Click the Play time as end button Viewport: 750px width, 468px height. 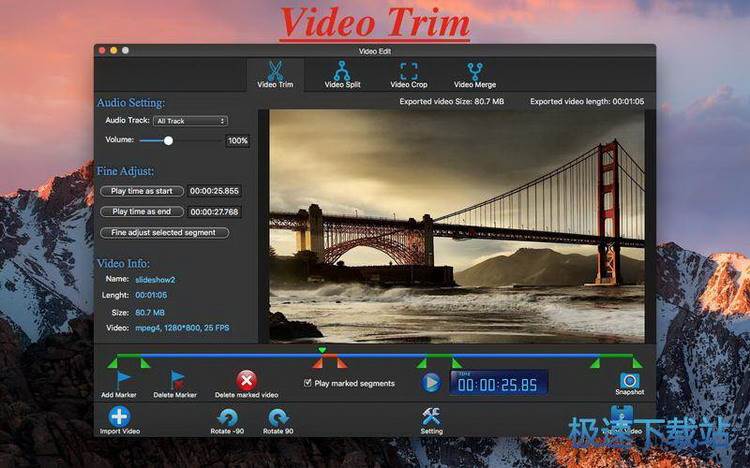click(x=142, y=212)
